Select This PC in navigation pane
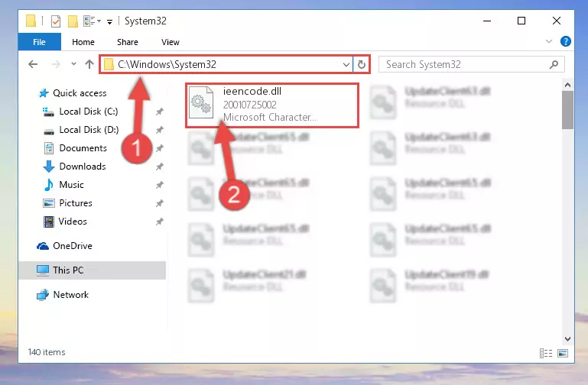This screenshot has height=385, width=588. 93,270
